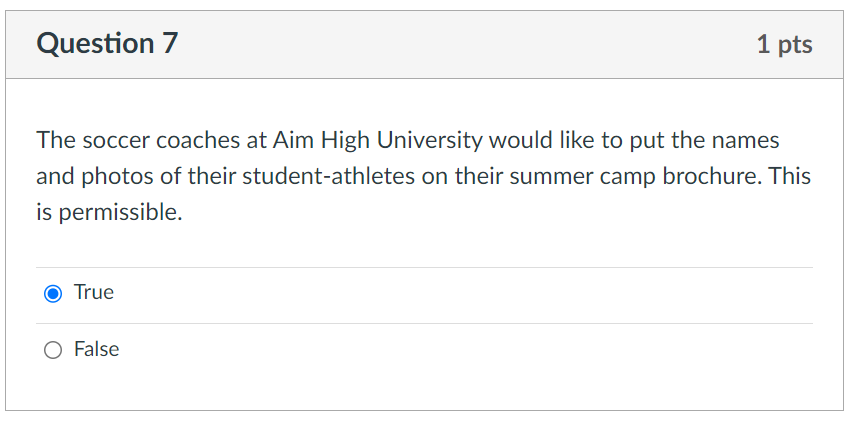The height and width of the screenshot is (424, 859).
Task: Click the "1 pts" points label
Action: (784, 44)
